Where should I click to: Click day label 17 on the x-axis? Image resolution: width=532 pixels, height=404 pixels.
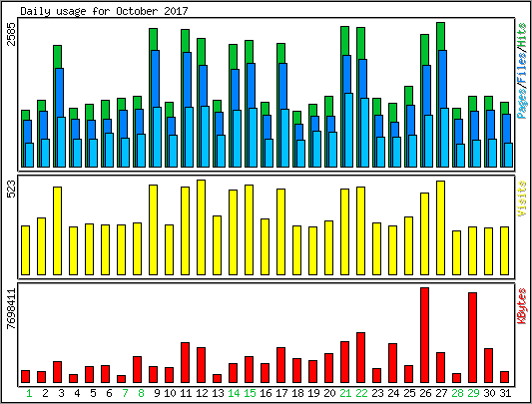[x=281, y=393]
